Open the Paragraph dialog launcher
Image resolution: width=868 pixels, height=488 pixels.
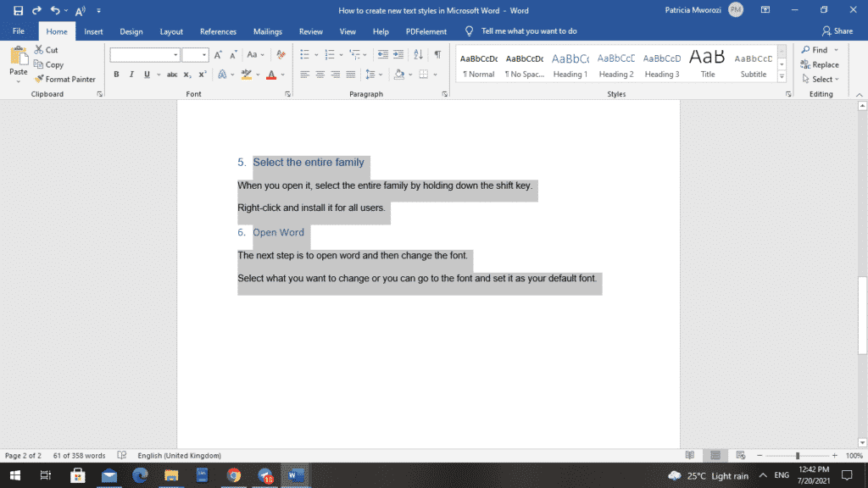pos(445,94)
